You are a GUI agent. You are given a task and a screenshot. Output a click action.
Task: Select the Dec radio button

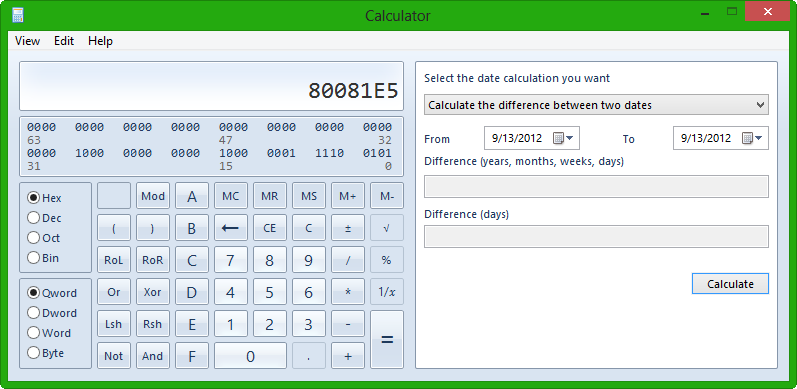point(34,218)
